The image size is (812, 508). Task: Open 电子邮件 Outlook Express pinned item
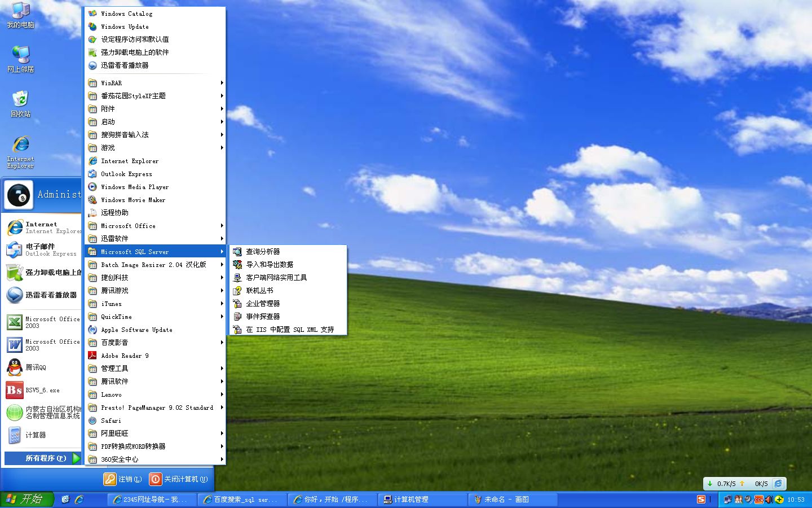pyautogui.click(x=42, y=250)
